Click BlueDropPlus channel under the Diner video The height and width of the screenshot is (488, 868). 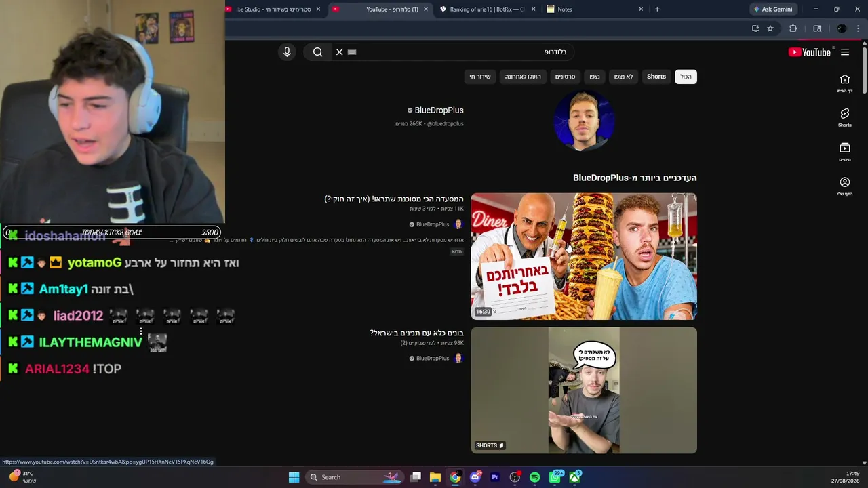coord(433,224)
